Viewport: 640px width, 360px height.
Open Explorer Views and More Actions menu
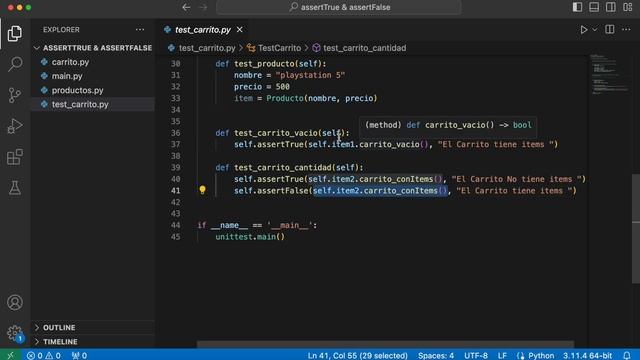click(140, 29)
